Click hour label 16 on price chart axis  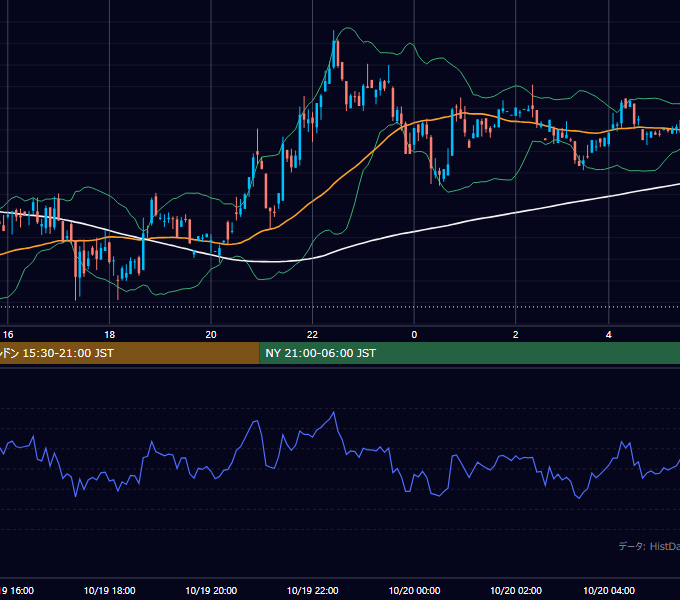[8, 334]
